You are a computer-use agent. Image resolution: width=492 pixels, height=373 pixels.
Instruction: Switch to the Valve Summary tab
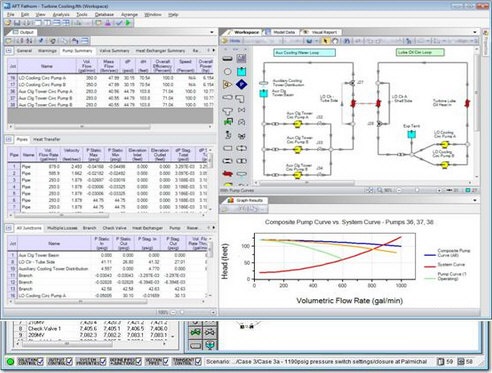tap(114, 51)
